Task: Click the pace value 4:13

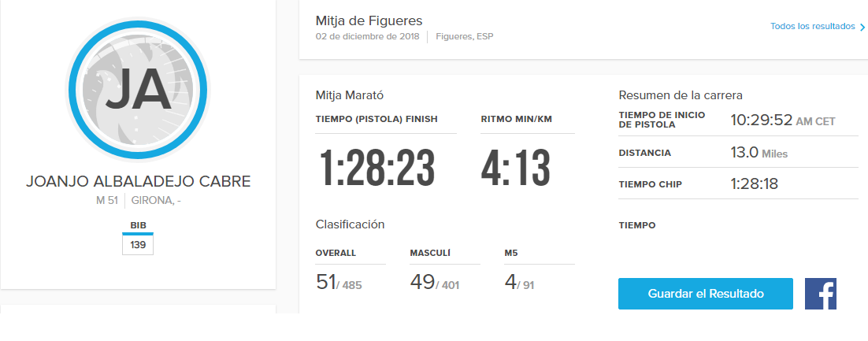Action: click(515, 167)
